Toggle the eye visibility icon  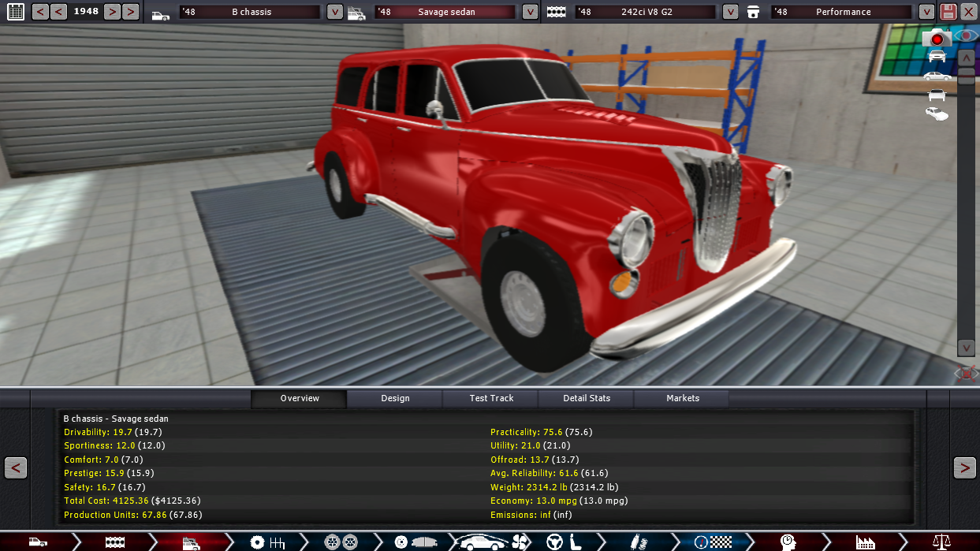[x=966, y=35]
